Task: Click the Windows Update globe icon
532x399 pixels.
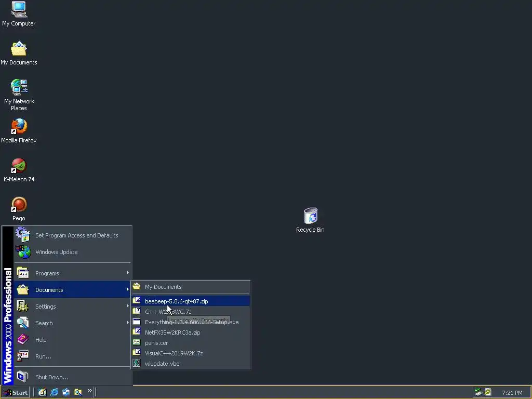Action: point(23,252)
